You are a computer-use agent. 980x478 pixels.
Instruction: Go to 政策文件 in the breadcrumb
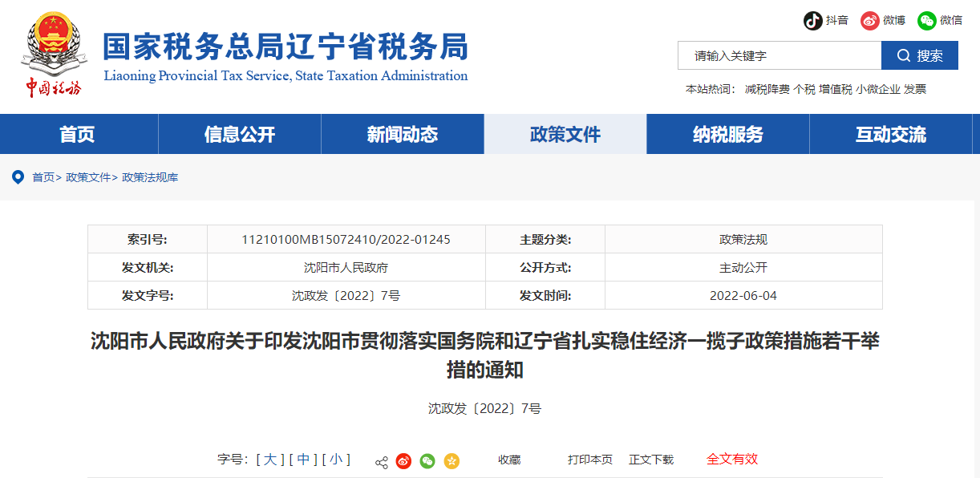88,177
